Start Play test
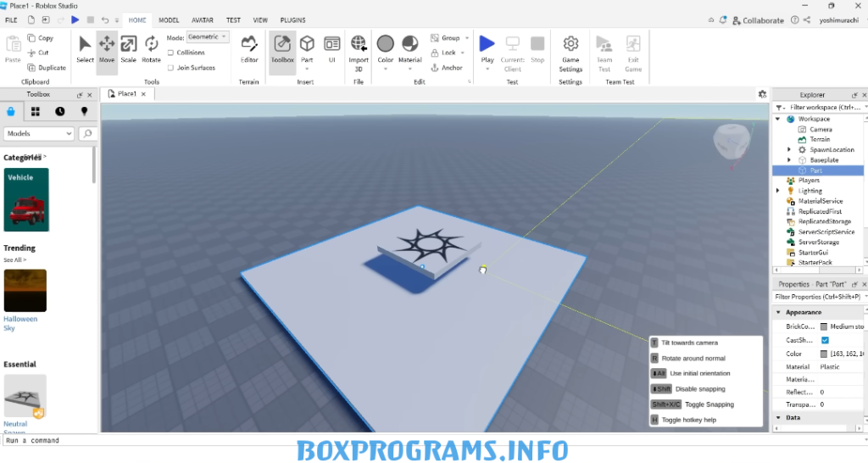 pyautogui.click(x=487, y=48)
